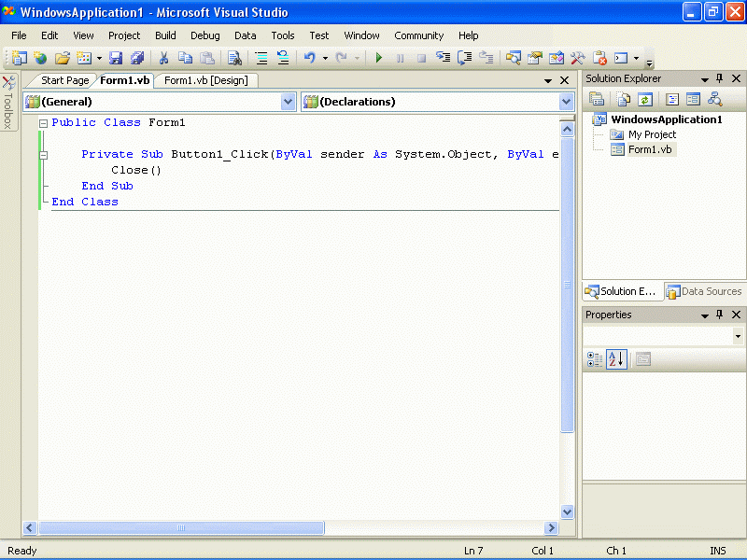
Task: Click the Step Over debug icon
Action: click(x=464, y=58)
